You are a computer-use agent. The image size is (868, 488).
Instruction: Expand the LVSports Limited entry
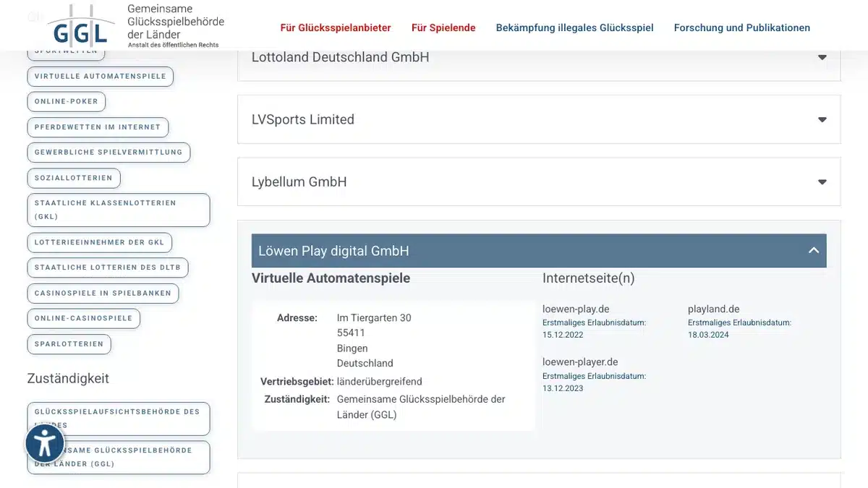click(x=539, y=119)
